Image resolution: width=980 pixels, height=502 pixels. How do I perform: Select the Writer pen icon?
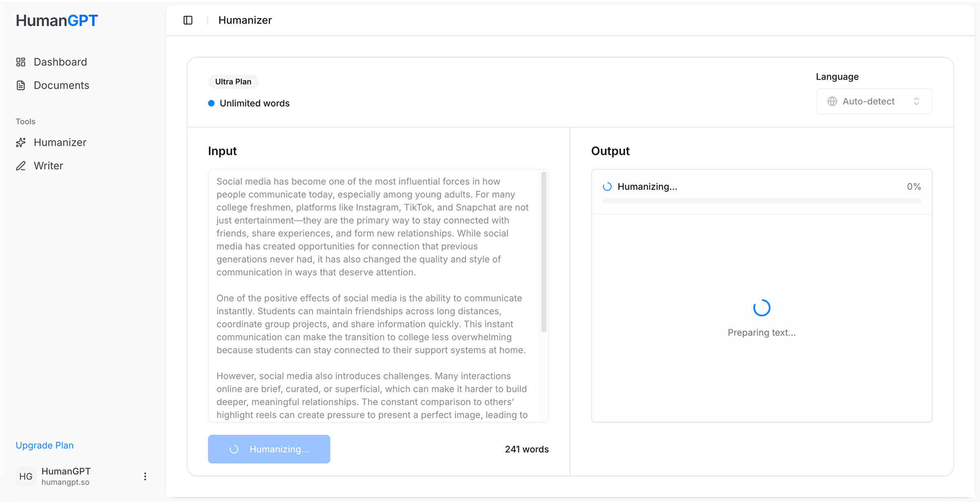click(x=21, y=166)
